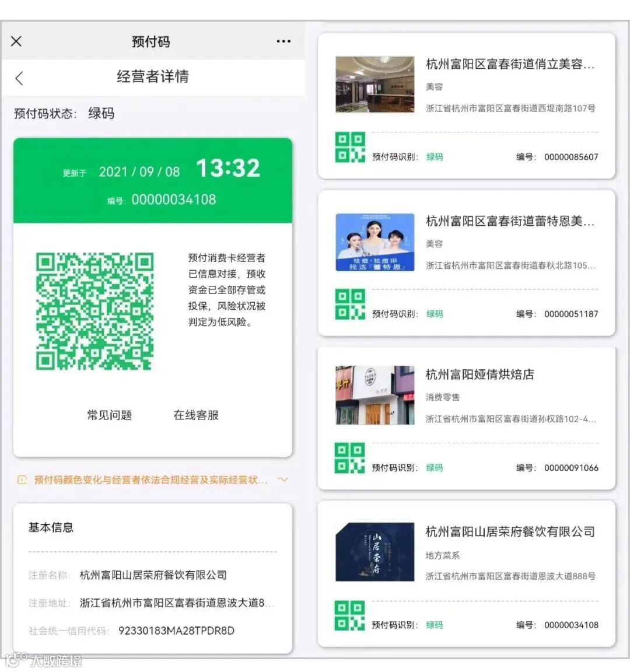Click the 注册地址 address value
Image resolution: width=630 pixels, height=672 pixels.
tap(176, 603)
